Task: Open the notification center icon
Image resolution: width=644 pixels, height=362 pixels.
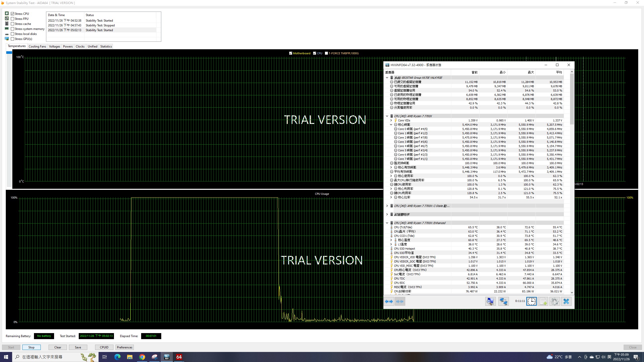Action: tap(636, 357)
